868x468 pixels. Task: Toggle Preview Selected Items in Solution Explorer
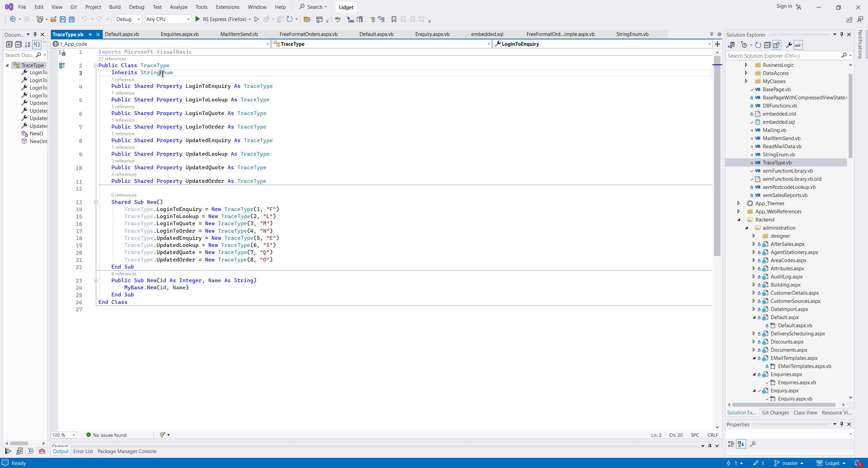click(798, 45)
